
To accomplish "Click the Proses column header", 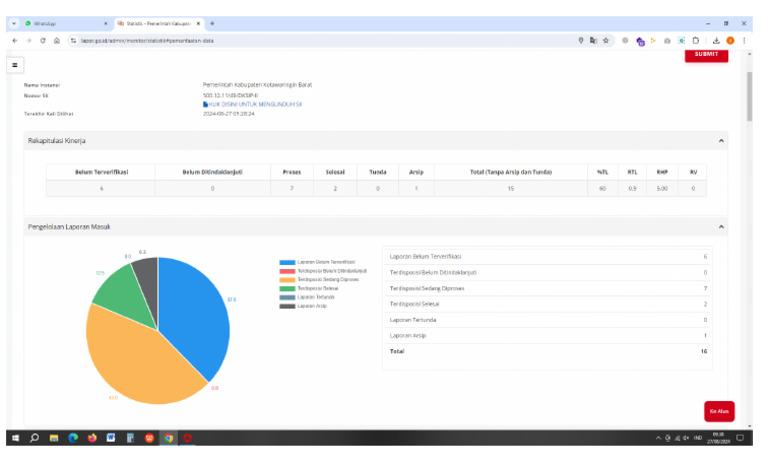I will click(292, 172).
